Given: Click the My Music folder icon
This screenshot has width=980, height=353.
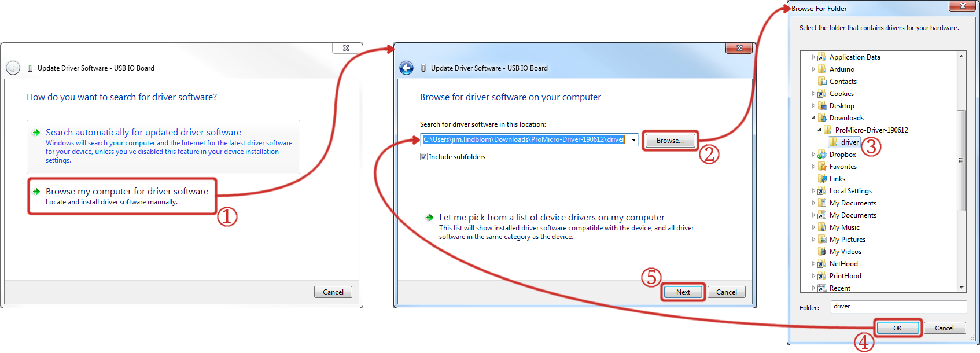Looking at the screenshot, I should [x=821, y=227].
